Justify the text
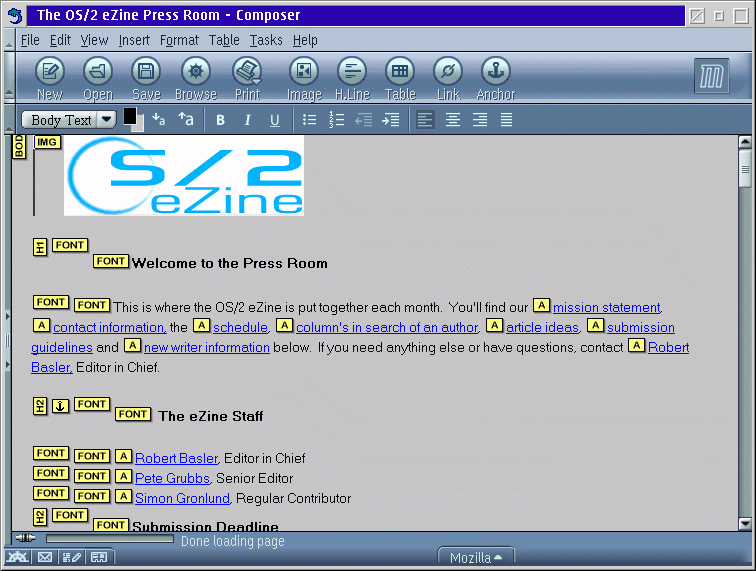The image size is (756, 571). pyautogui.click(x=506, y=120)
